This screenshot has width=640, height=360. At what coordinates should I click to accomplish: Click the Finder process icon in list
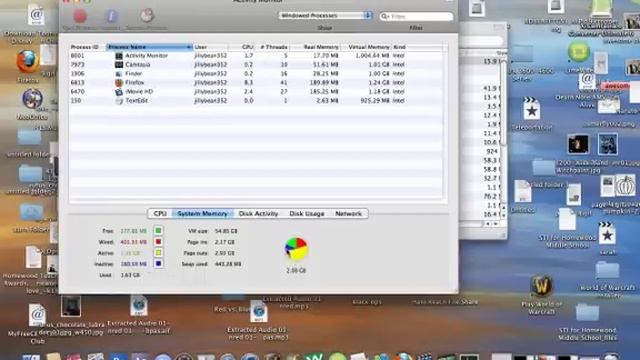(119, 73)
